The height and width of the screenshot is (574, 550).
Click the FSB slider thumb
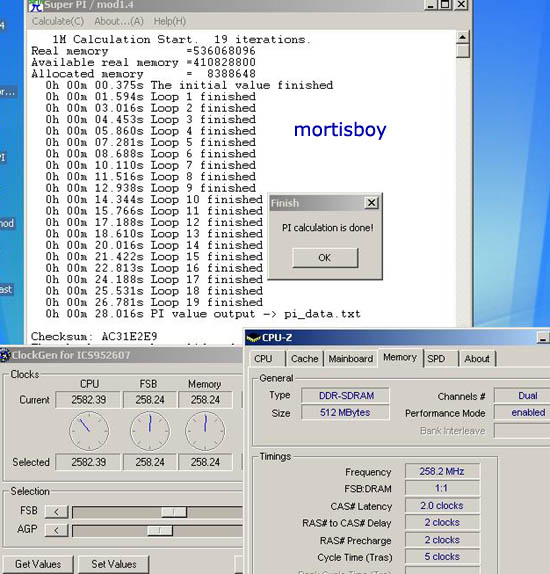[x=174, y=512]
